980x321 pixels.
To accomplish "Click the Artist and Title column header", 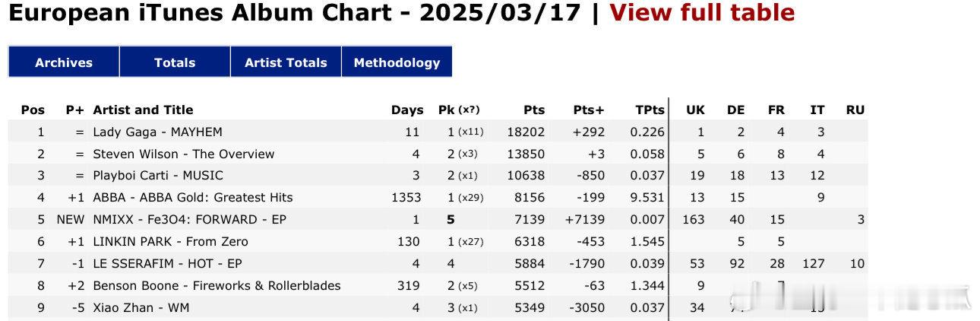I will [143, 110].
